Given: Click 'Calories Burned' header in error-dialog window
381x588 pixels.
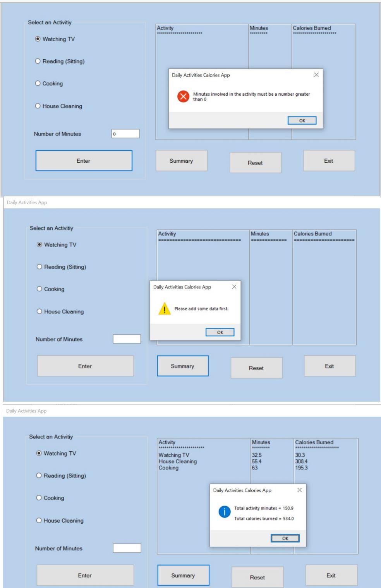Looking at the screenshot, I should pos(312,28).
